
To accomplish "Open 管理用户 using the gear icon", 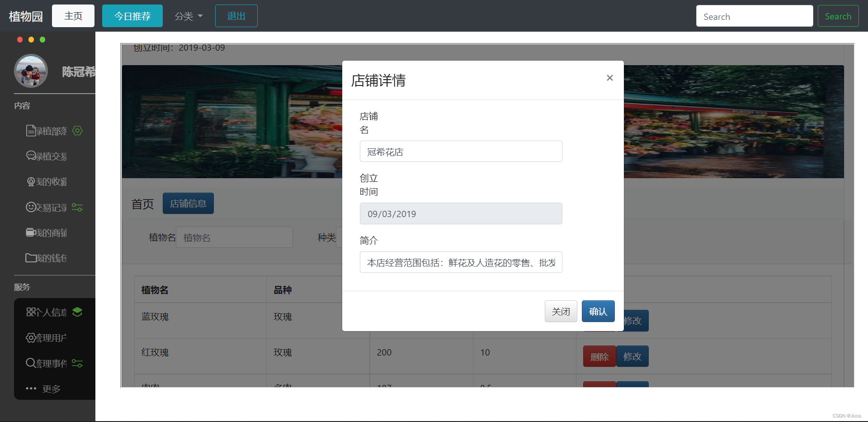I will tap(30, 338).
